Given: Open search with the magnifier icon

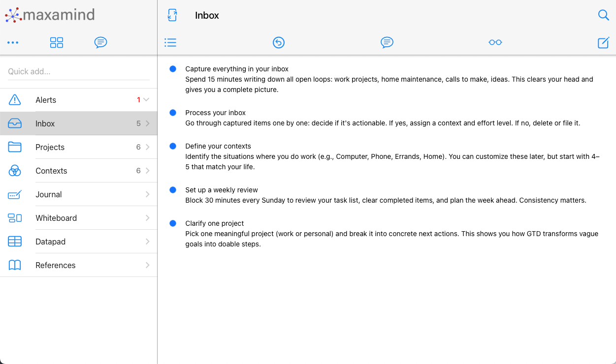Looking at the screenshot, I should pyautogui.click(x=603, y=15).
